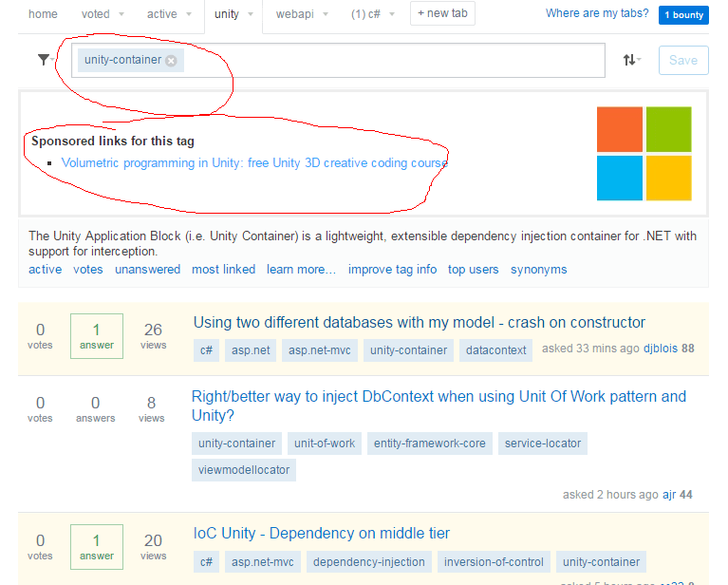The height and width of the screenshot is (585, 728).
Task: Open the learn more… link
Action: pos(301,270)
